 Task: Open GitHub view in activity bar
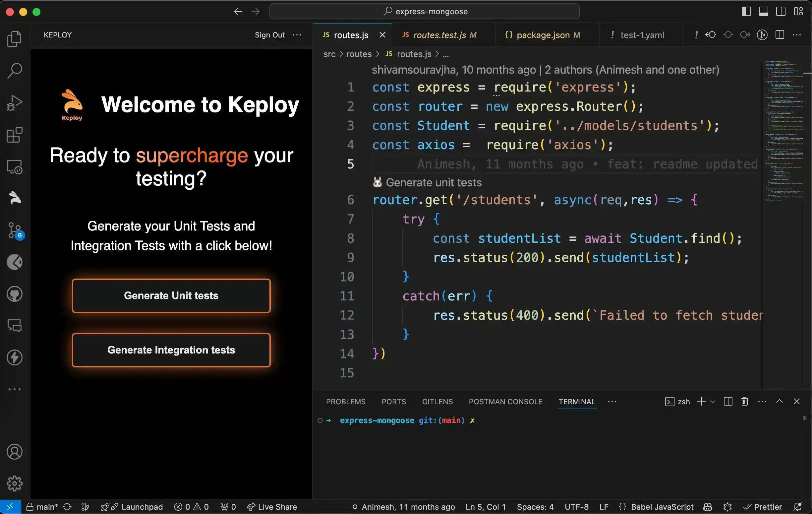click(15, 294)
